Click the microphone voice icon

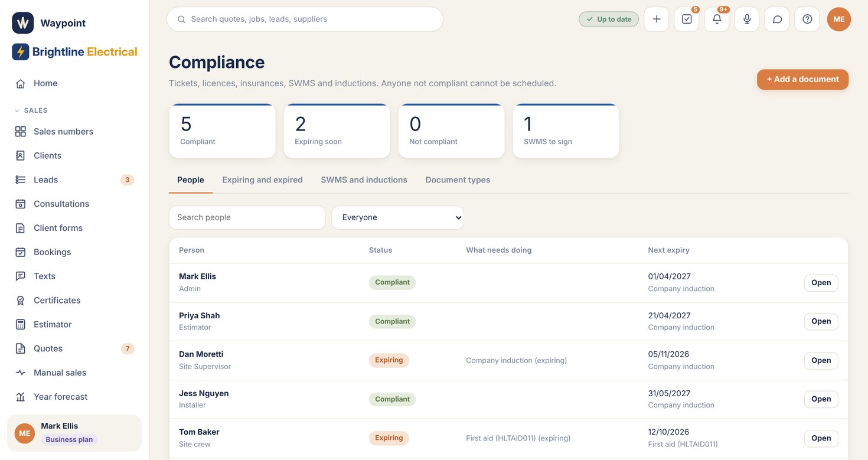pos(747,19)
